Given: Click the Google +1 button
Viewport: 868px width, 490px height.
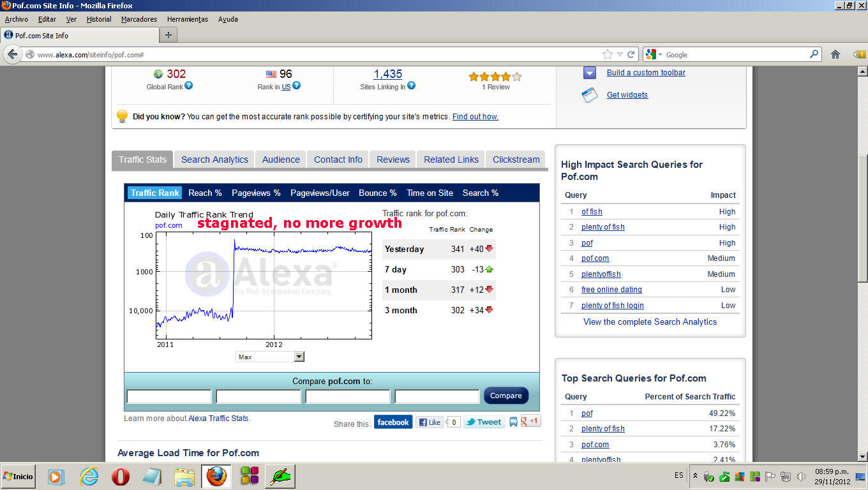Looking at the screenshot, I should click(531, 421).
